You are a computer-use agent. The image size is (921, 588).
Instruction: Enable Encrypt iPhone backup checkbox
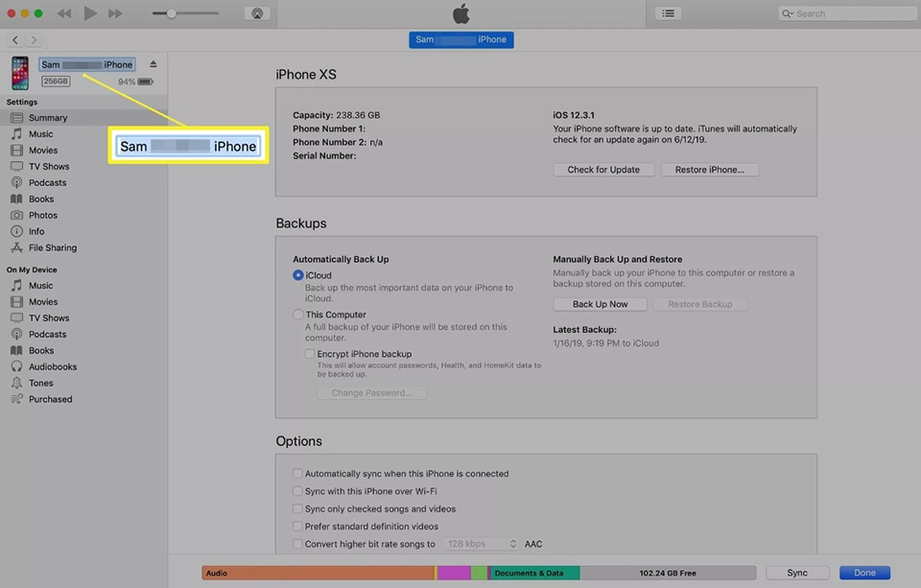(x=310, y=354)
